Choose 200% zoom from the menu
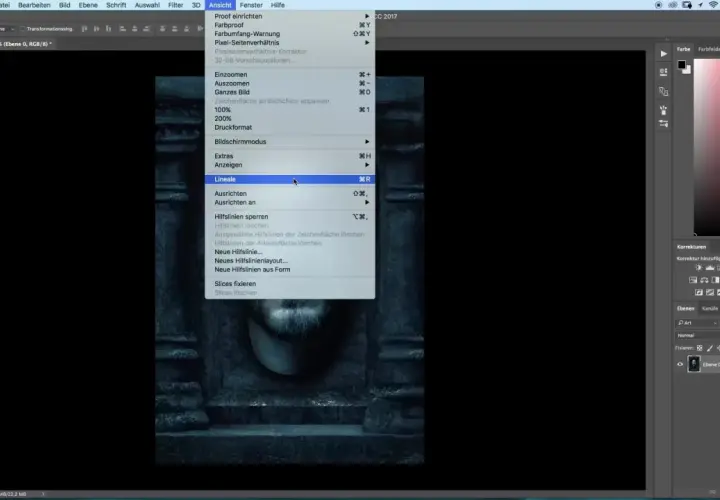 (x=290, y=118)
